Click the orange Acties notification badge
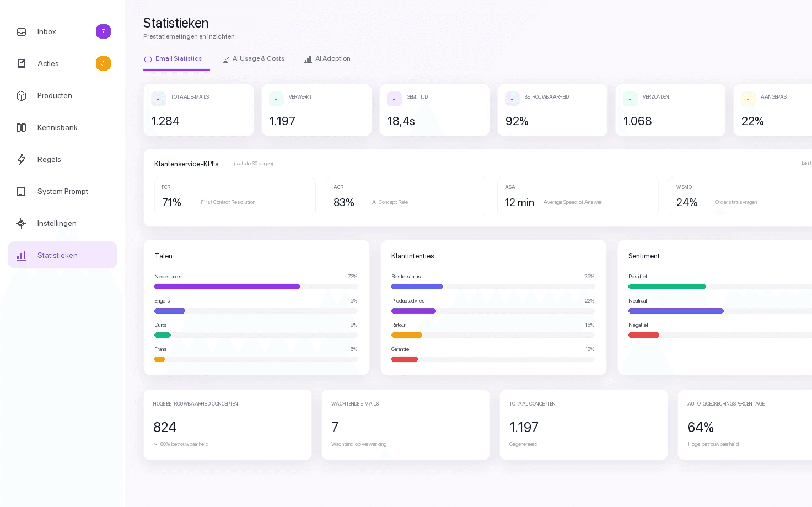 click(103, 63)
